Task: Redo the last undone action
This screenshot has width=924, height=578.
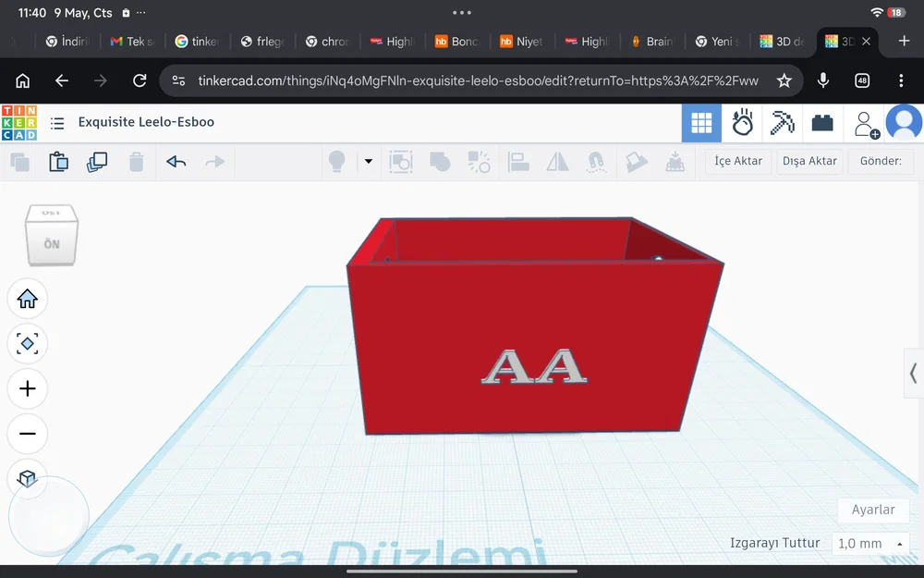Action: point(214,162)
